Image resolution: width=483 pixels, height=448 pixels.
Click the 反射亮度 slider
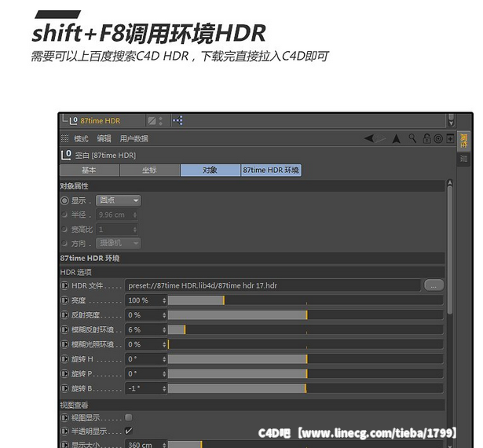point(306,315)
